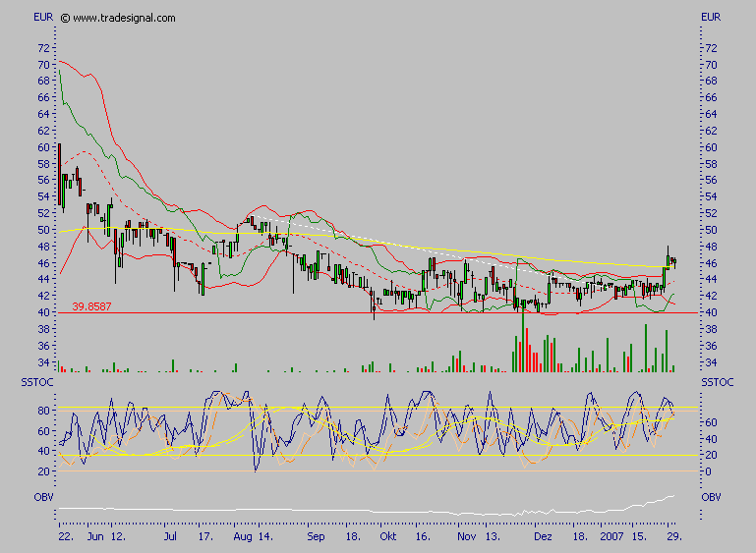Viewport: 756px width, 553px height.
Task: Click the 2007 label on the date axis
Action: pos(612,536)
